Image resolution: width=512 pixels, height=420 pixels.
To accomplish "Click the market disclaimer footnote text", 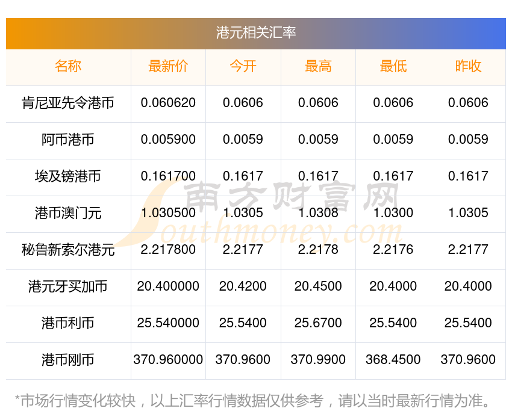I will click(252, 401).
